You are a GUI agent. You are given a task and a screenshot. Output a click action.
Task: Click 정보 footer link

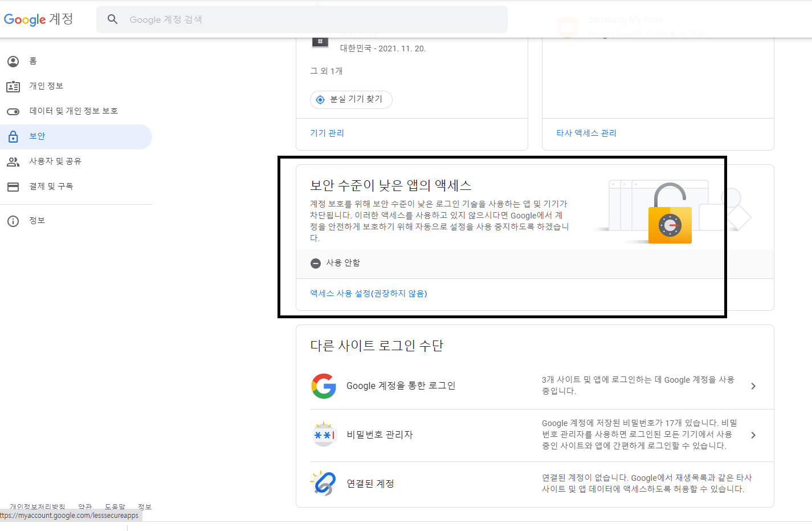(145, 506)
